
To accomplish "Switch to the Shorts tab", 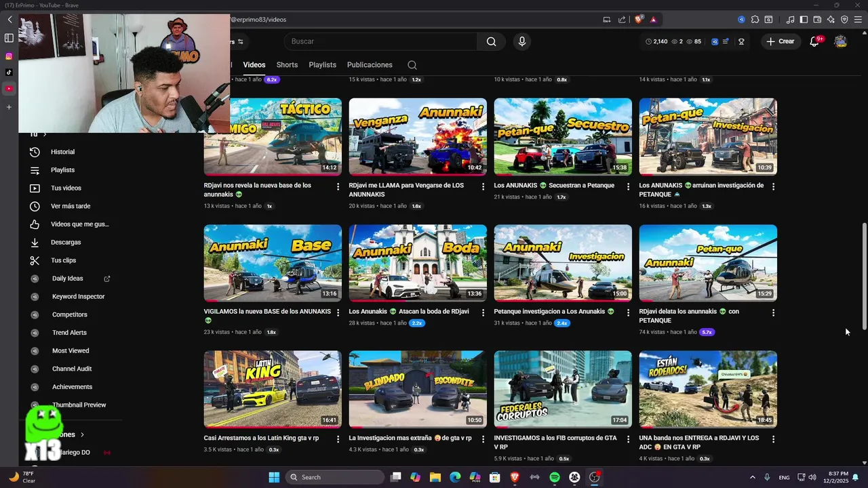I will coord(287,65).
